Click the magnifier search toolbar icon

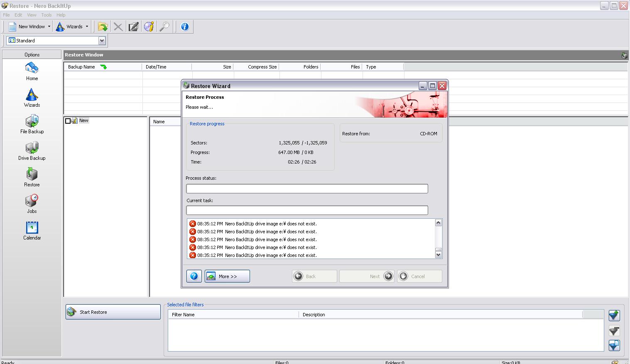click(164, 27)
